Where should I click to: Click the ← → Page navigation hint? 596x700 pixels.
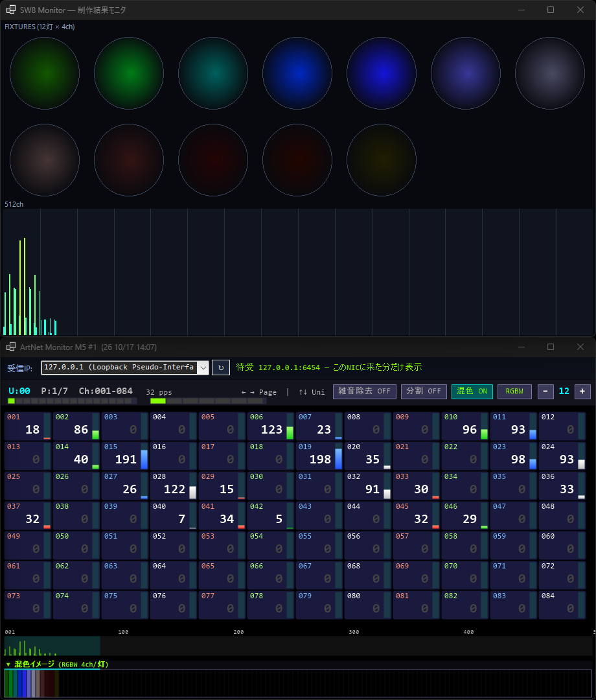[258, 392]
